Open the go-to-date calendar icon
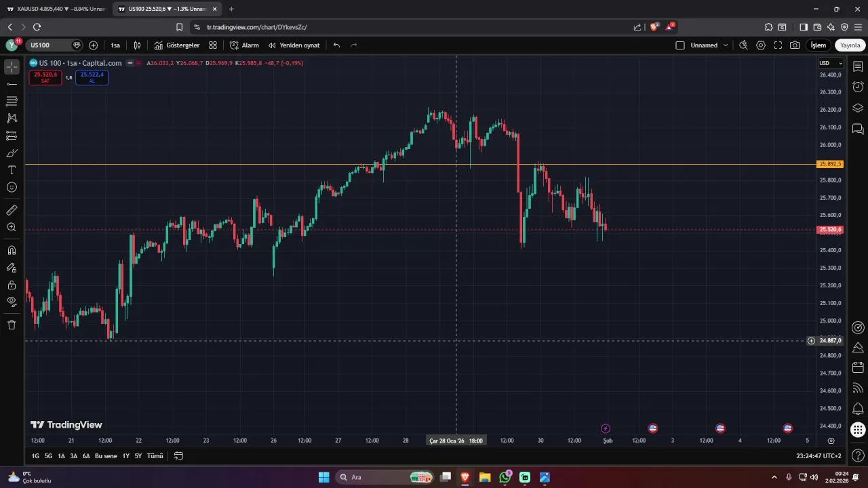868x488 pixels. coord(178,456)
